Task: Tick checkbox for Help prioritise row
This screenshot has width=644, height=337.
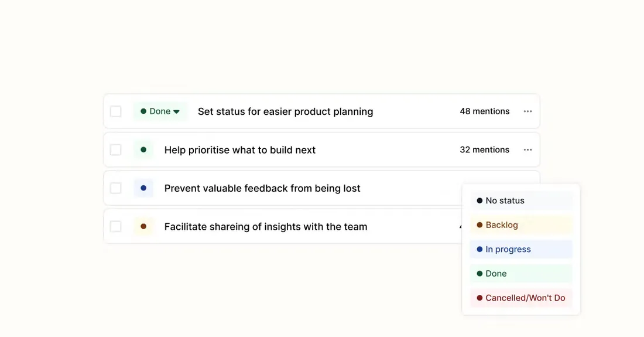Action: 116,149
